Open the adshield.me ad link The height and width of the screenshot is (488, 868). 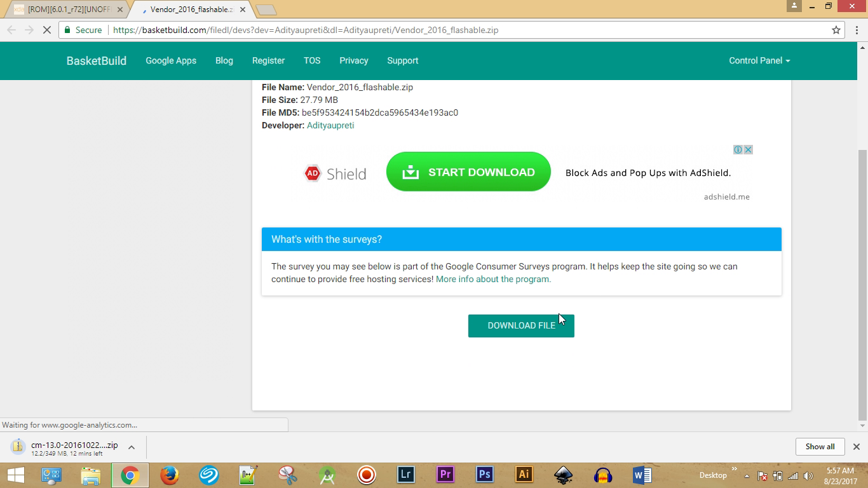[x=726, y=197]
